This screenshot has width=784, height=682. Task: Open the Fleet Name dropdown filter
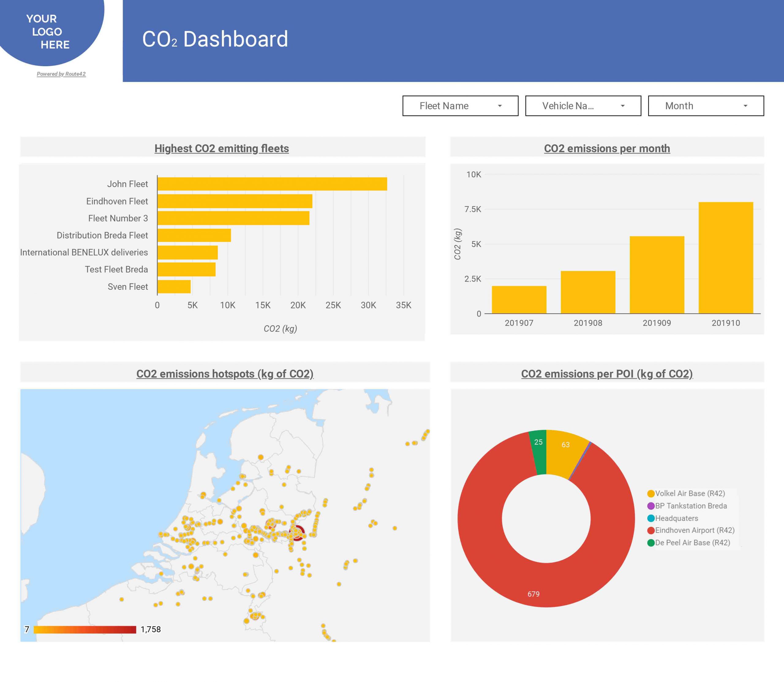pos(460,106)
